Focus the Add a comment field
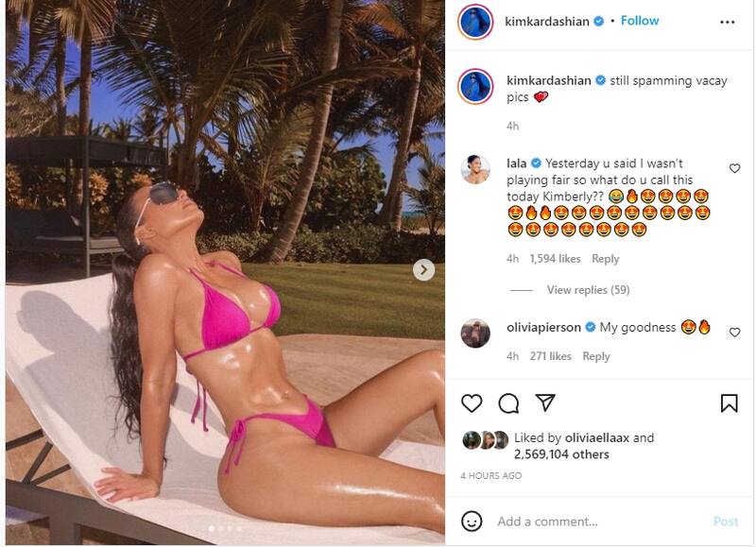Screen dimensions: 756x547 600,521
